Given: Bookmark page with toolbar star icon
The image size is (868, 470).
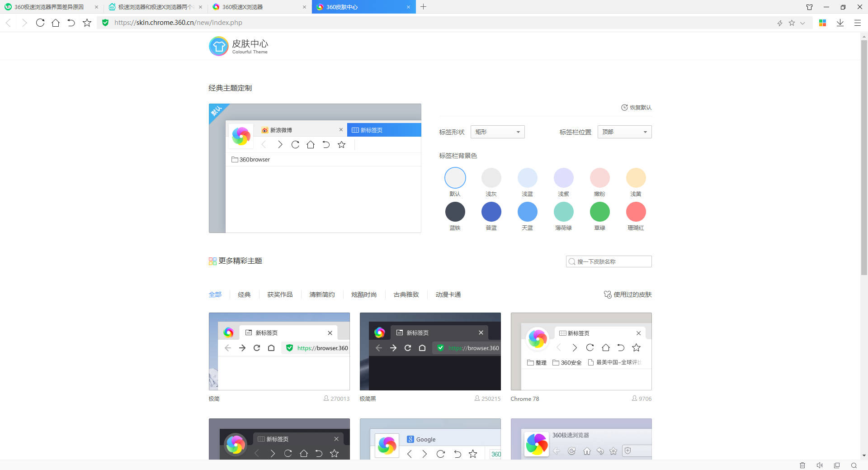Looking at the screenshot, I should (x=87, y=23).
